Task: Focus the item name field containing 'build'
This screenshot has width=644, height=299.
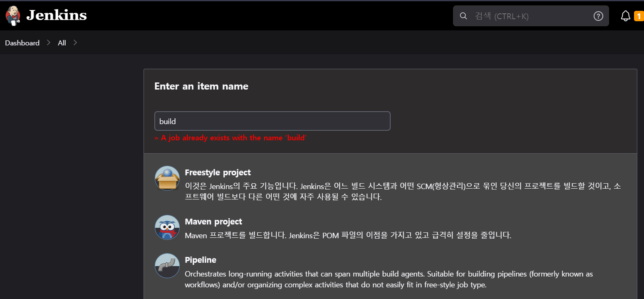Action: point(272,121)
